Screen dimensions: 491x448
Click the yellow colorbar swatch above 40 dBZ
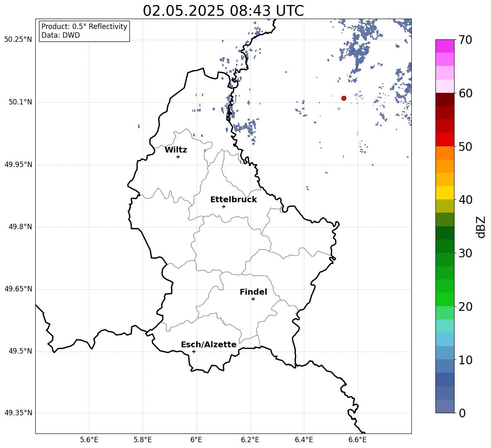(x=445, y=193)
